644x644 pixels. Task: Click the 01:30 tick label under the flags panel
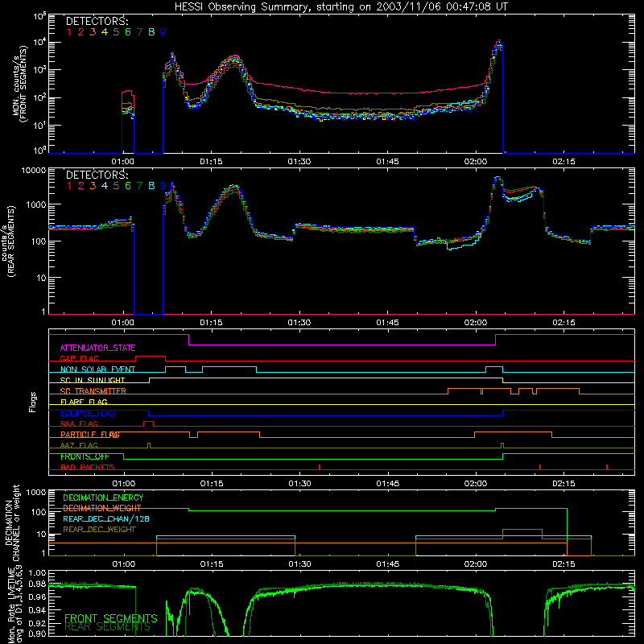point(299,484)
